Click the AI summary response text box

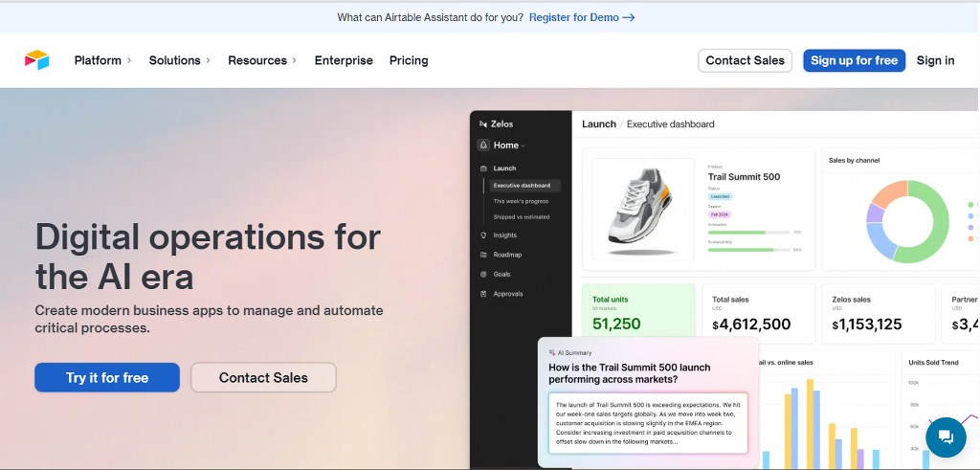pos(648,423)
